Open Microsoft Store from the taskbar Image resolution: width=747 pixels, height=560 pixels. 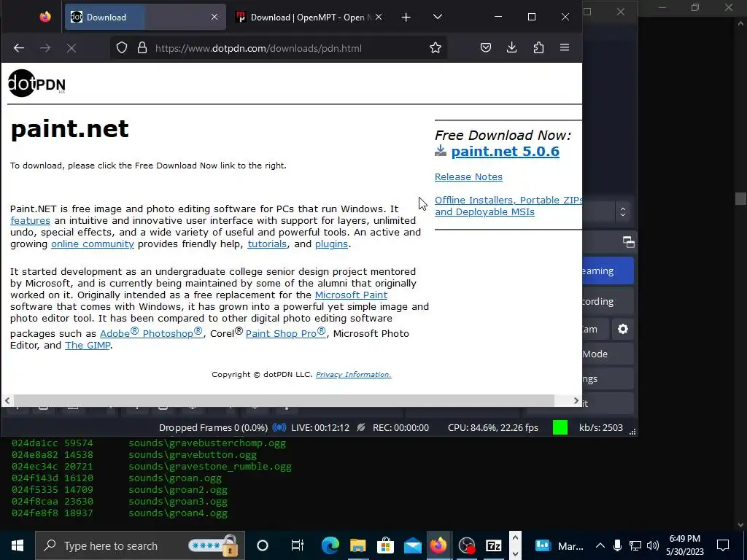pos(385,545)
